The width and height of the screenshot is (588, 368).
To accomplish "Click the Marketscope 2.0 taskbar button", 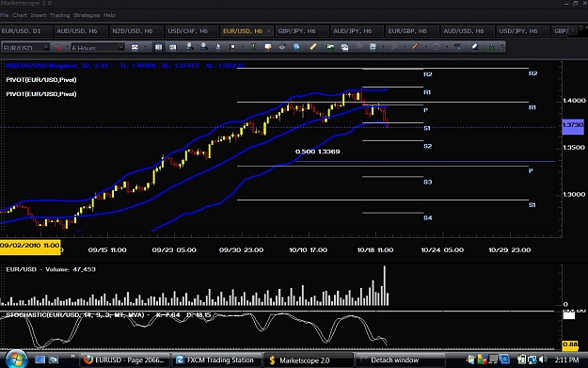I will [x=308, y=360].
